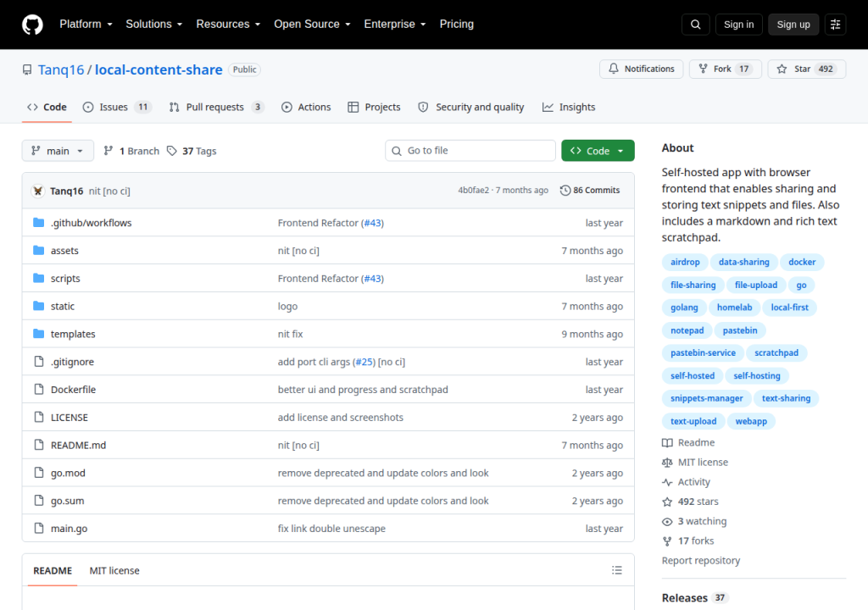Switch to the Actions tab
The width and height of the screenshot is (868, 610).
[306, 107]
